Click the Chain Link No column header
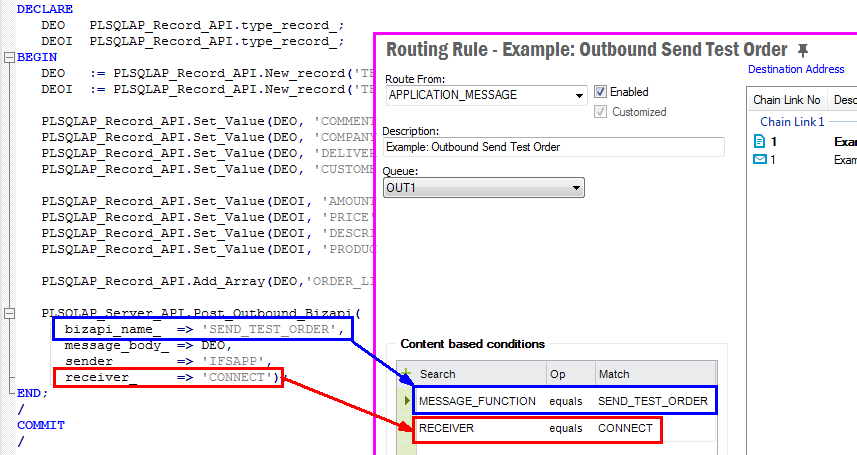857x455 pixels. click(786, 100)
